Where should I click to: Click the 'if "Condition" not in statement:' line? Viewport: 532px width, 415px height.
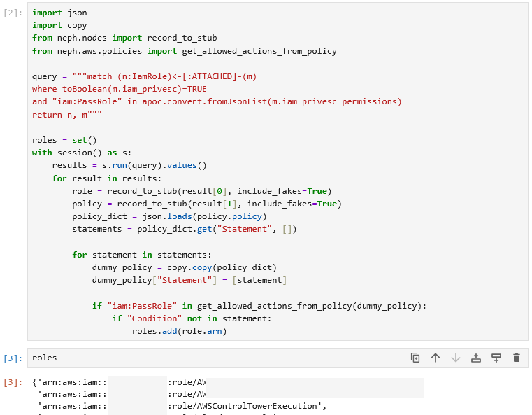tap(192, 318)
